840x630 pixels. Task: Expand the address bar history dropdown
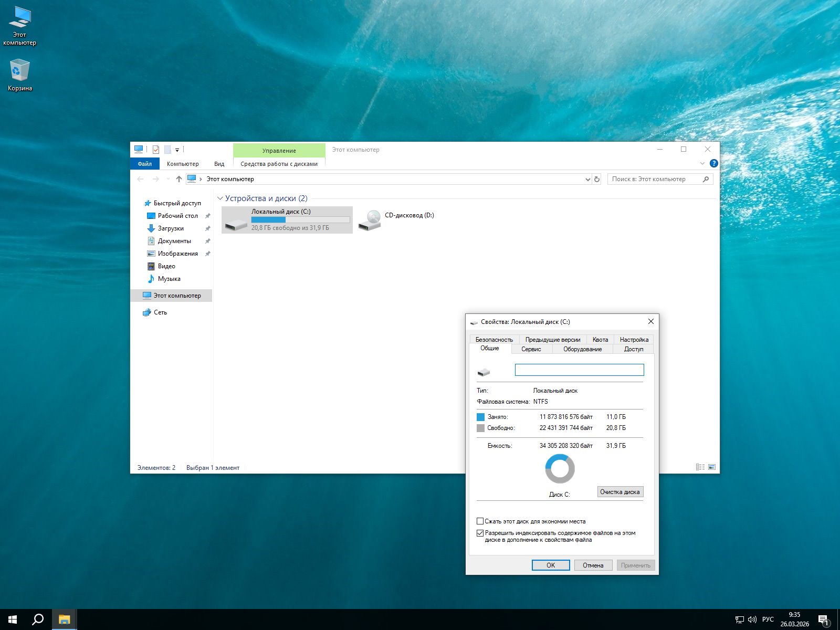click(x=587, y=179)
